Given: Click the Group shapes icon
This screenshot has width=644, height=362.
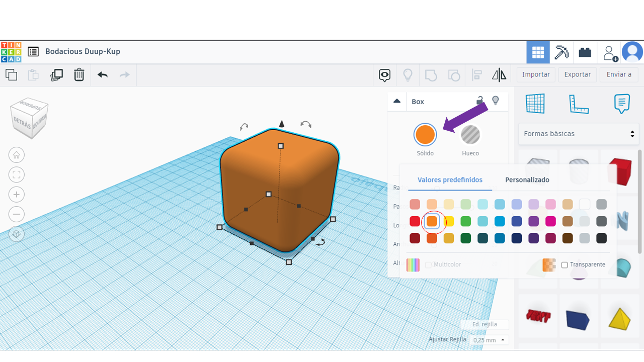Looking at the screenshot, I should [x=431, y=75].
